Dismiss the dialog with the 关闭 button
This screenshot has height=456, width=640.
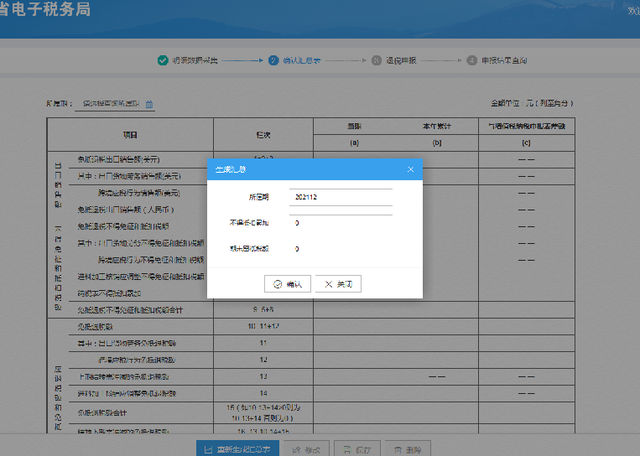click(x=338, y=284)
